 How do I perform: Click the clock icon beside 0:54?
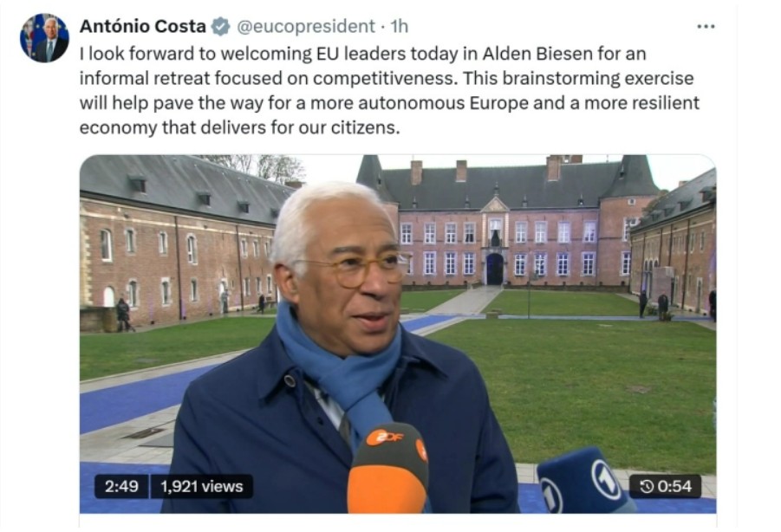(x=646, y=486)
